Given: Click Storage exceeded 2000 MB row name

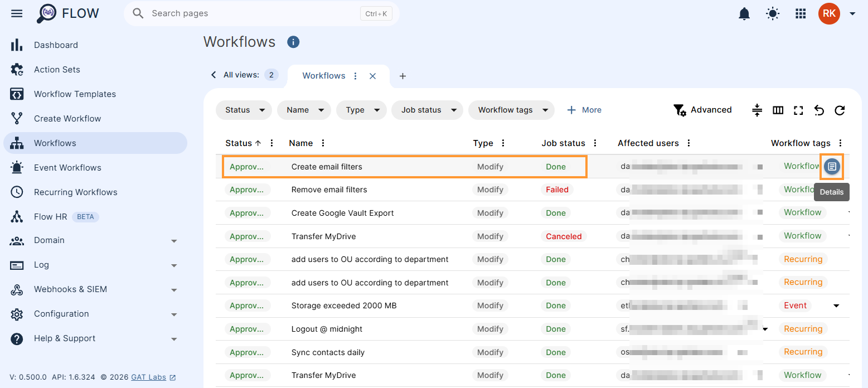Looking at the screenshot, I should pos(344,305).
